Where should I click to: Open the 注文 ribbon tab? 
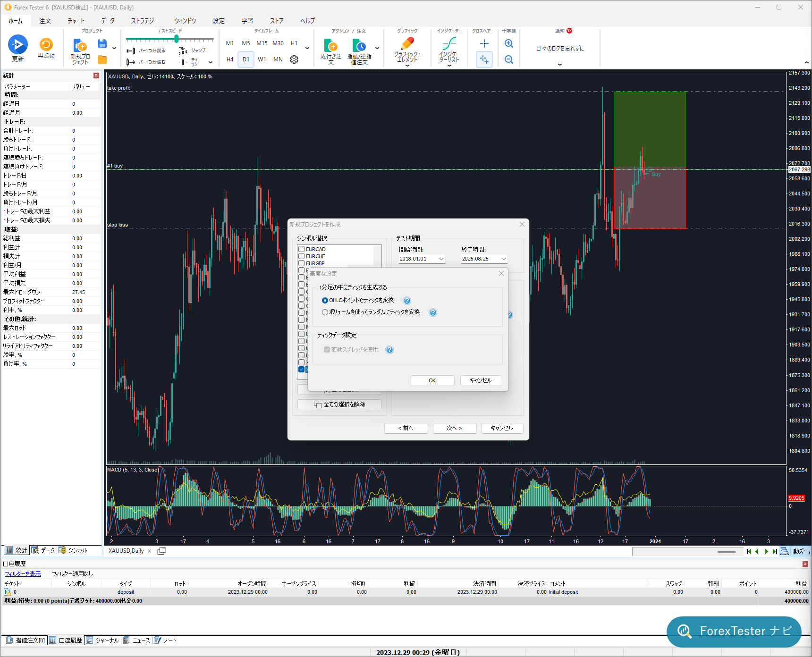pos(45,21)
